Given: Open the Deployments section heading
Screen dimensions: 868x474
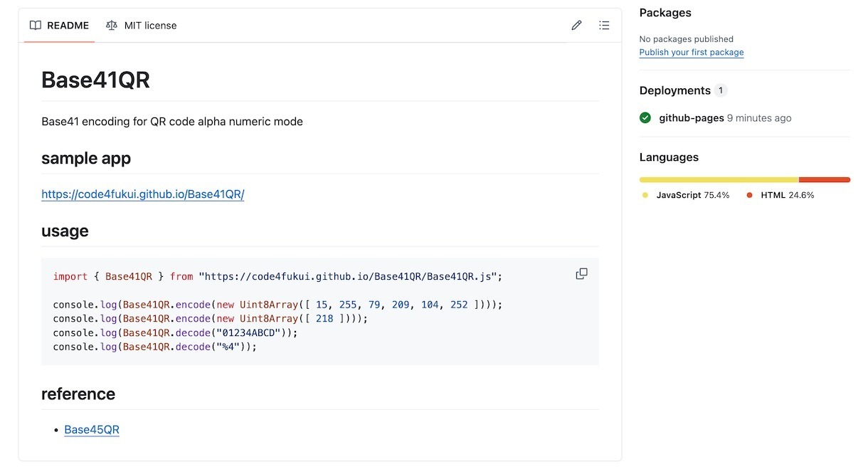Looking at the screenshot, I should tap(674, 90).
